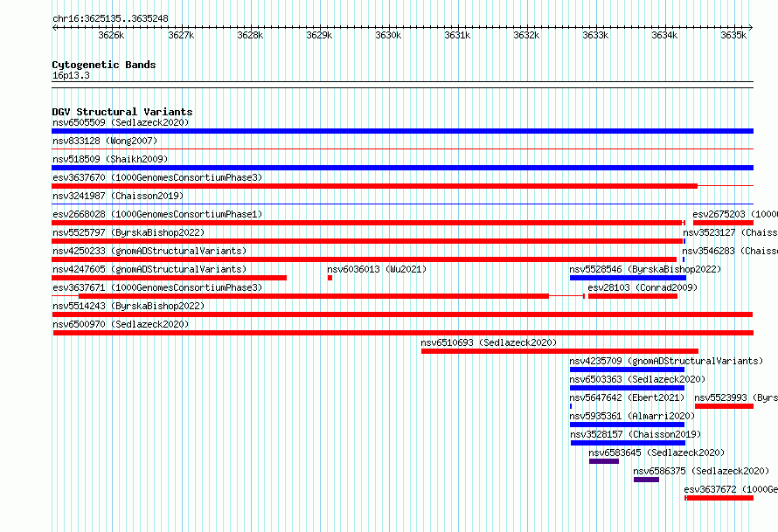Click the 3629k ruler tick label
778x532 pixels.
[x=319, y=35]
